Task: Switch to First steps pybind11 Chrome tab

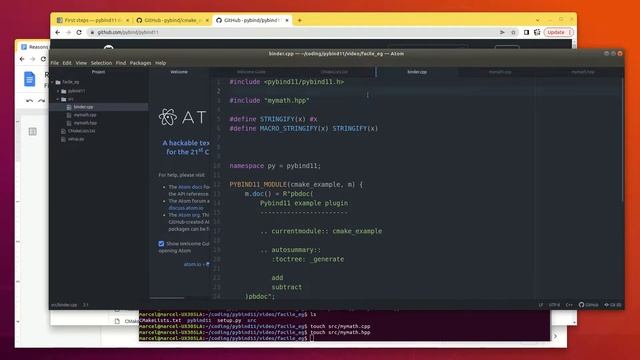Action: (x=91, y=20)
